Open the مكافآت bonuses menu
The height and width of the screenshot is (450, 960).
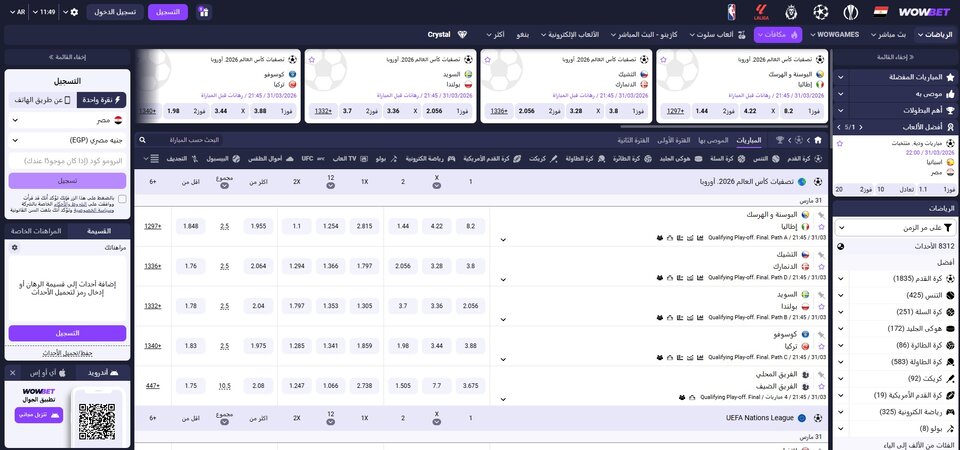[778, 35]
